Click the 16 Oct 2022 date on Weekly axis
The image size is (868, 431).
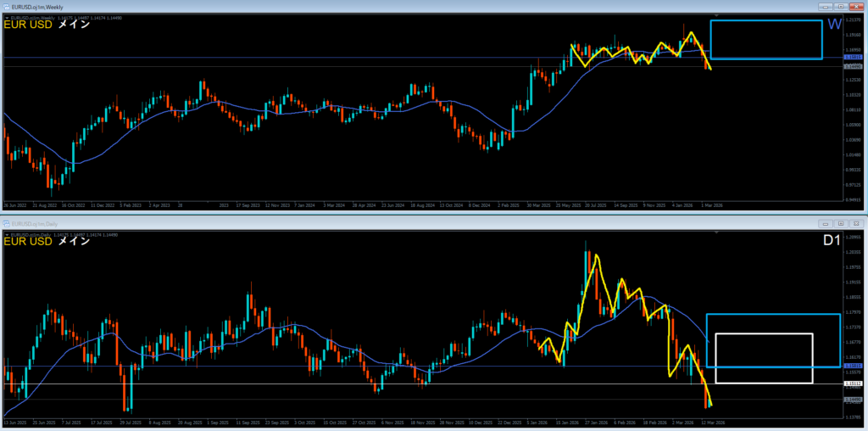tap(73, 204)
